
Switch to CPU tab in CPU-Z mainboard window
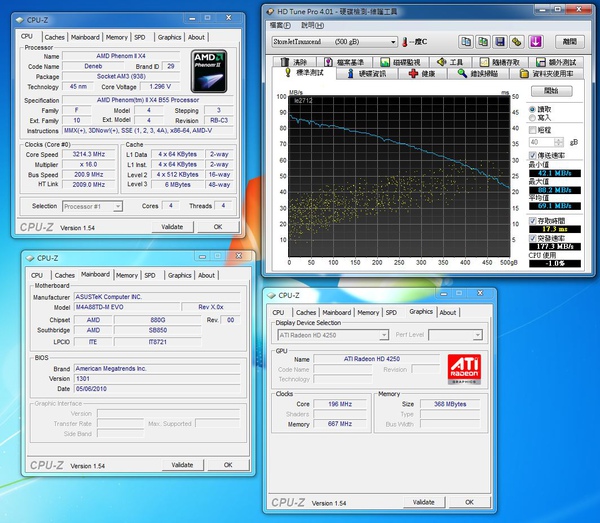pos(37,275)
